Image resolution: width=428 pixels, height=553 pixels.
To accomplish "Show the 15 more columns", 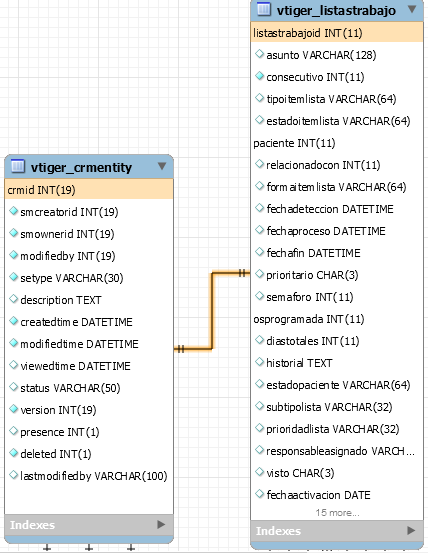I will coord(337,512).
